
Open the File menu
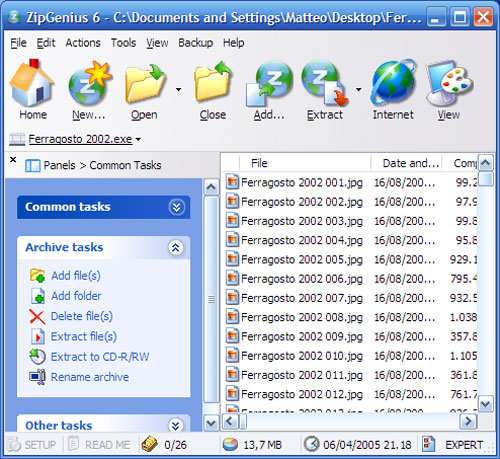point(18,43)
